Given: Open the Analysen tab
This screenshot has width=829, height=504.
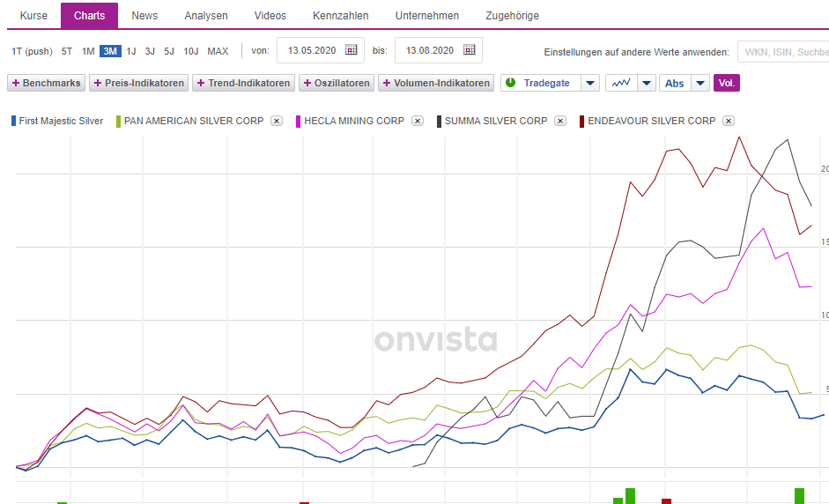Looking at the screenshot, I should tap(206, 16).
